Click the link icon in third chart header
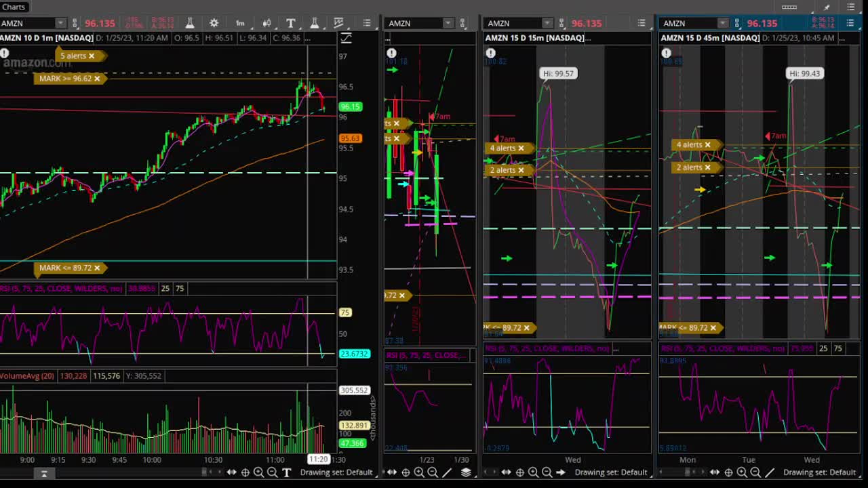This screenshot has height=488, width=868. pos(562,23)
